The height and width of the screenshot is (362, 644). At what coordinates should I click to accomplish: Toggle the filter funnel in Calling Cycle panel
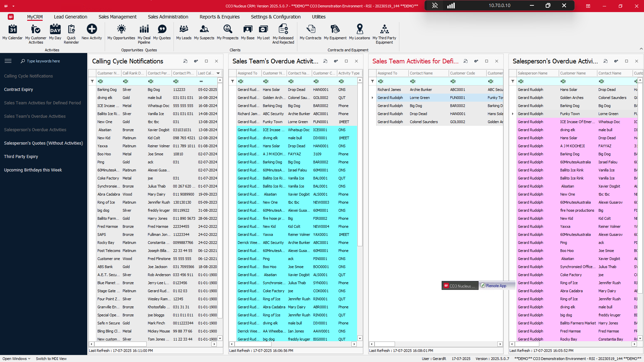click(x=92, y=81)
